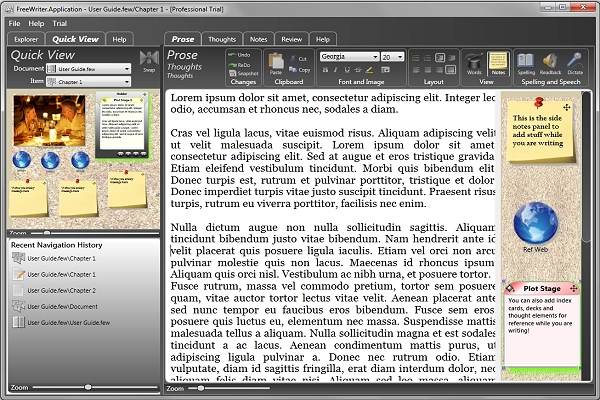Open the Help tab next to Review
Image resolution: width=600 pixels, height=400 pixels.
click(x=323, y=39)
